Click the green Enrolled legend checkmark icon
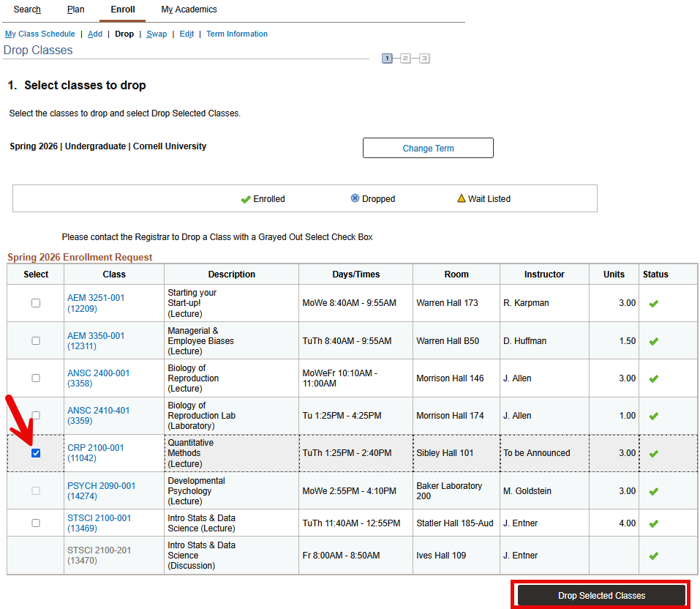Screen dimensions: 700x609 (246, 198)
